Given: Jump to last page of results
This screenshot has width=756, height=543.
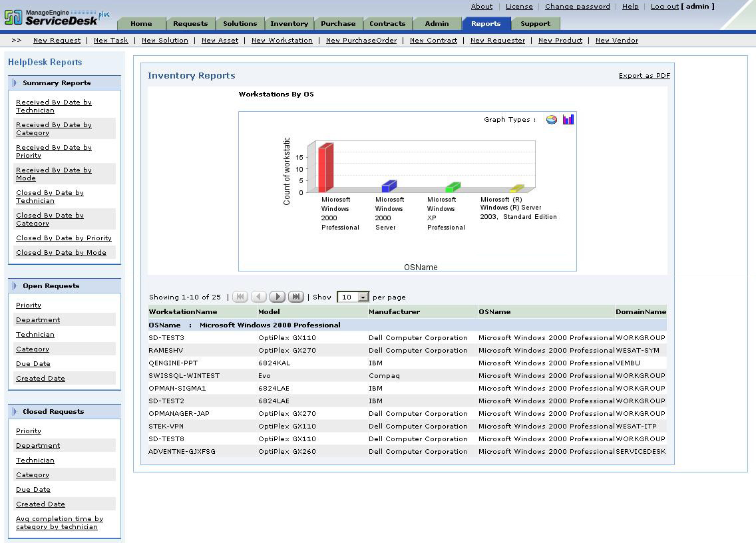Looking at the screenshot, I should 296,297.
